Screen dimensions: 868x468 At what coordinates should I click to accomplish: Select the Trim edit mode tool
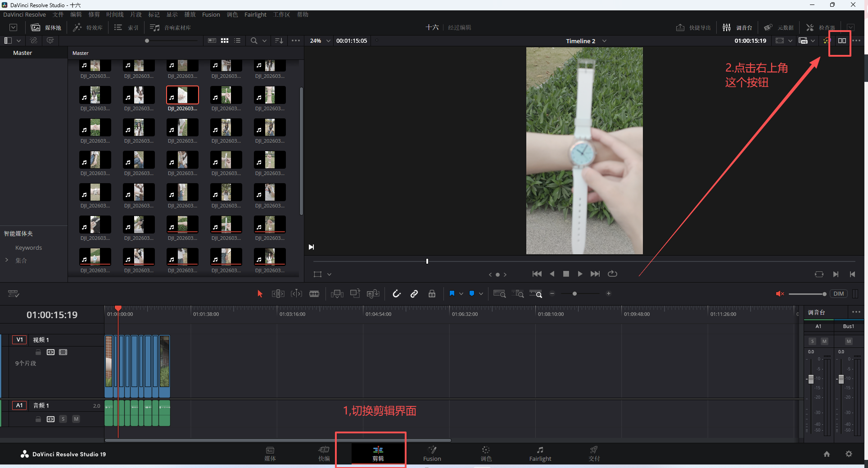coord(278,294)
